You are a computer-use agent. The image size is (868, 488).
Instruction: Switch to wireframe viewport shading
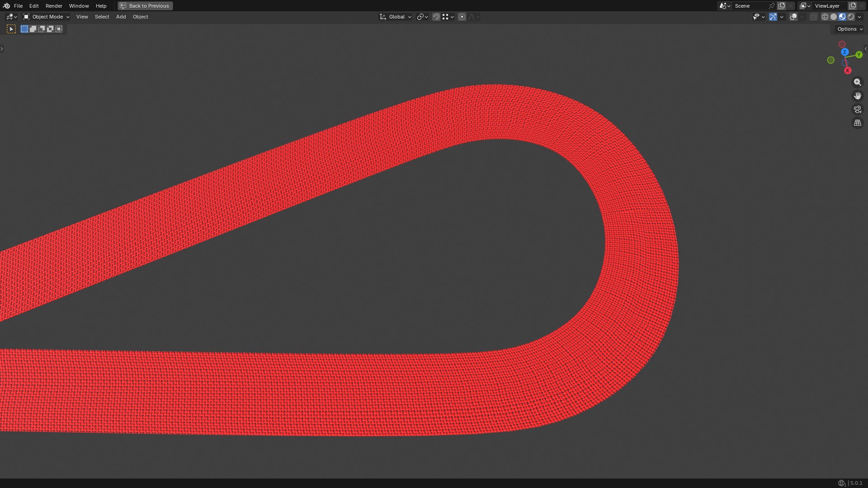[x=825, y=17]
